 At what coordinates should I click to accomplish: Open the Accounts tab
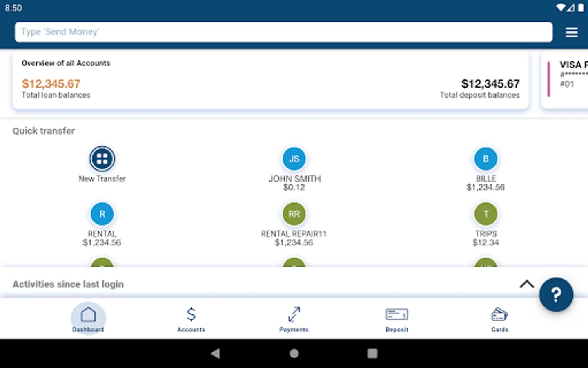pos(191,319)
